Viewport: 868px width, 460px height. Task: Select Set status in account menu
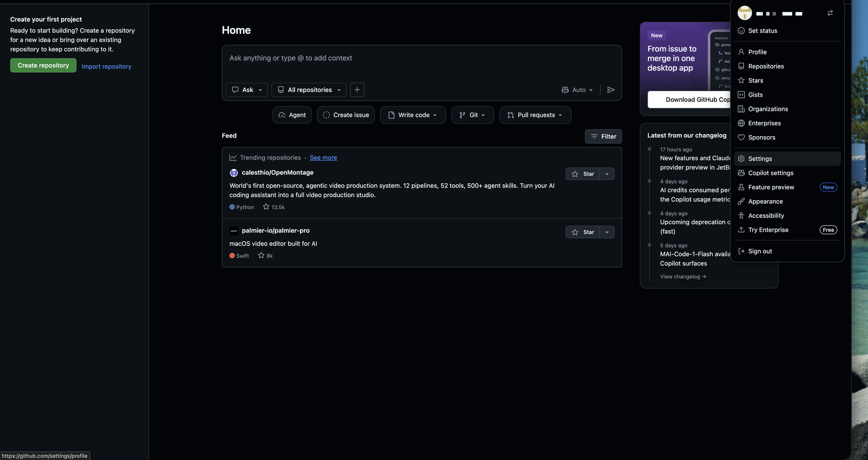coord(787,31)
